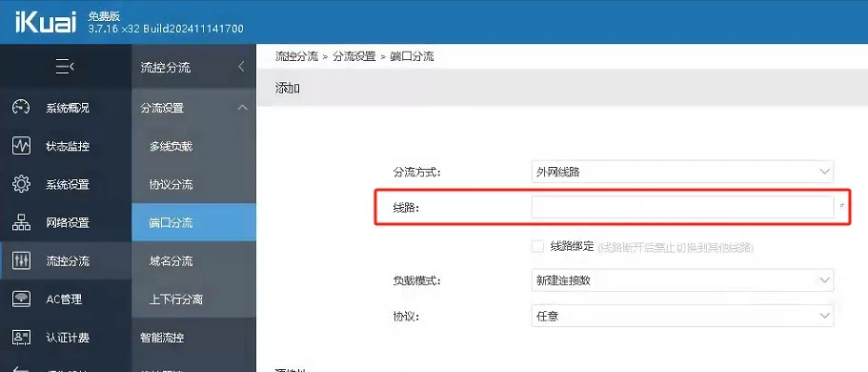This screenshot has width=868, height=372.
Task: Open 上下行分离 submenu item
Action: tap(193, 299)
